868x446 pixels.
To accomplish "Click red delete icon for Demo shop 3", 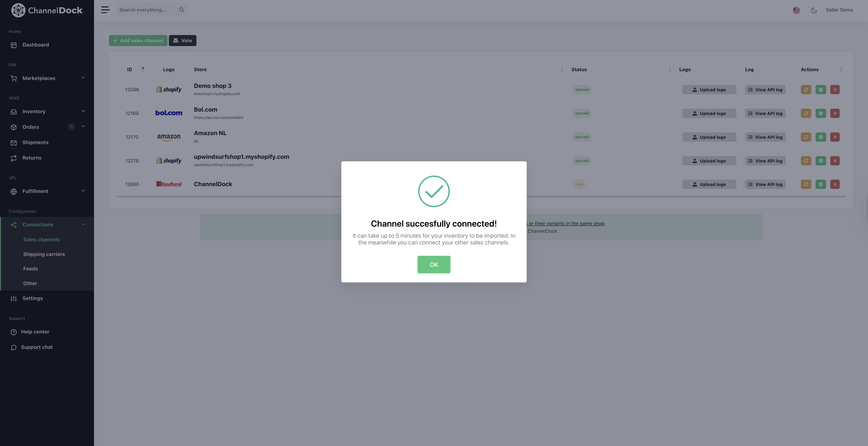I will pyautogui.click(x=835, y=90).
